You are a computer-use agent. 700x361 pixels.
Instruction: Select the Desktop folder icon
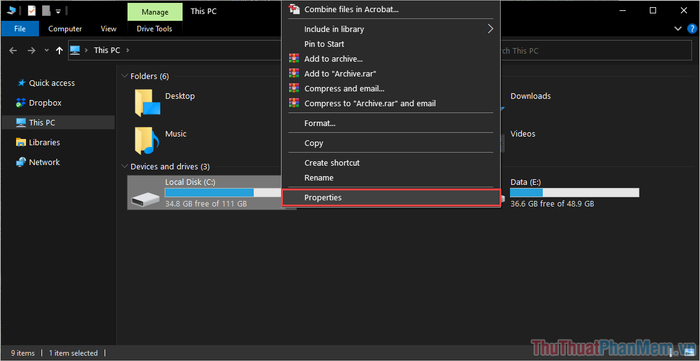coord(147,103)
